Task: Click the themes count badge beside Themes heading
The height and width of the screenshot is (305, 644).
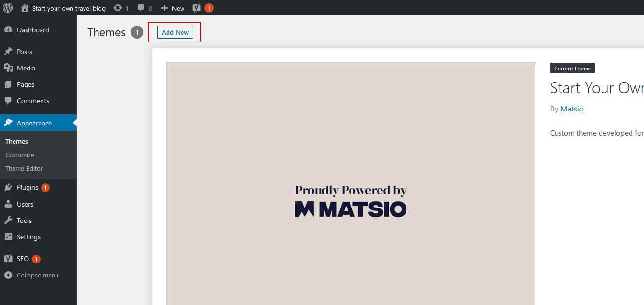Action: pos(137,32)
